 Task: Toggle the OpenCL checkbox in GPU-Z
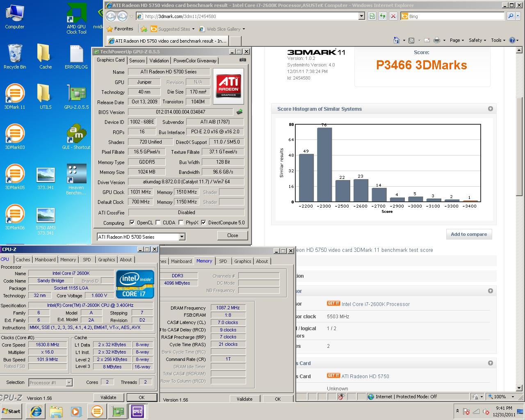pos(132,223)
